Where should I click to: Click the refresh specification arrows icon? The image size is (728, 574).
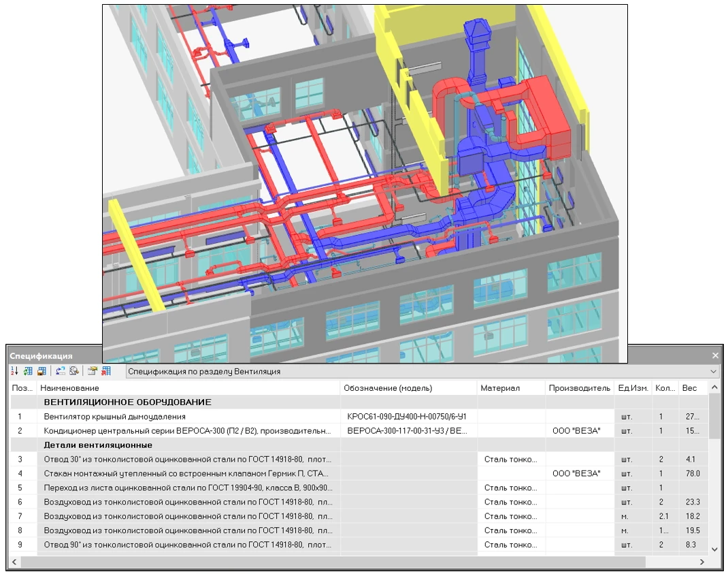point(61,371)
